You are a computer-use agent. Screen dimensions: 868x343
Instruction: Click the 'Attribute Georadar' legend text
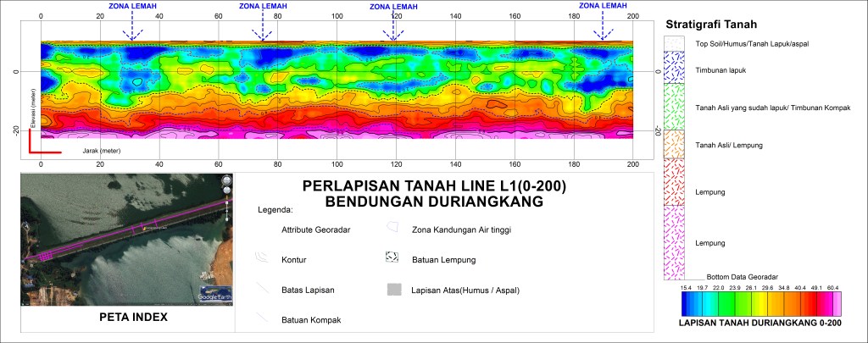pos(315,230)
